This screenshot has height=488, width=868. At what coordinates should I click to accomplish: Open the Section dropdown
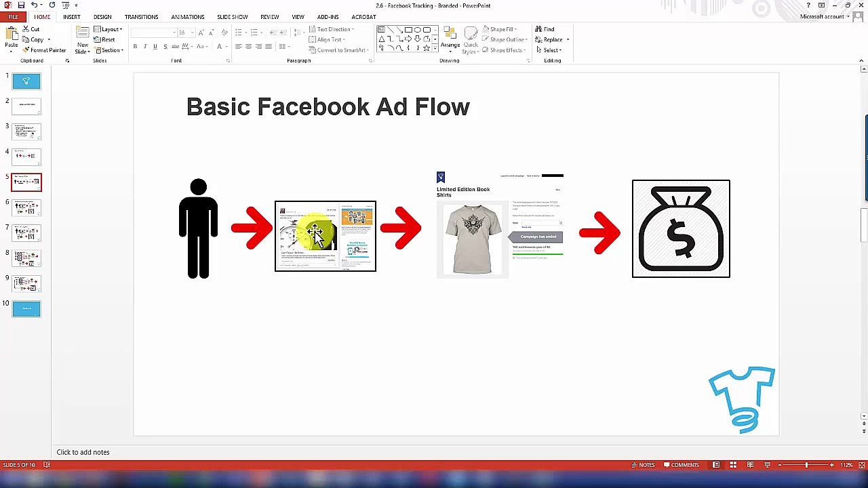point(108,50)
